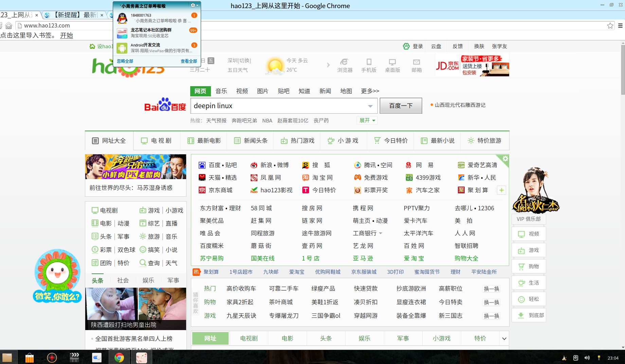Switch to the 娱乐 news tab
This screenshot has height=364, width=625.
(148, 280)
